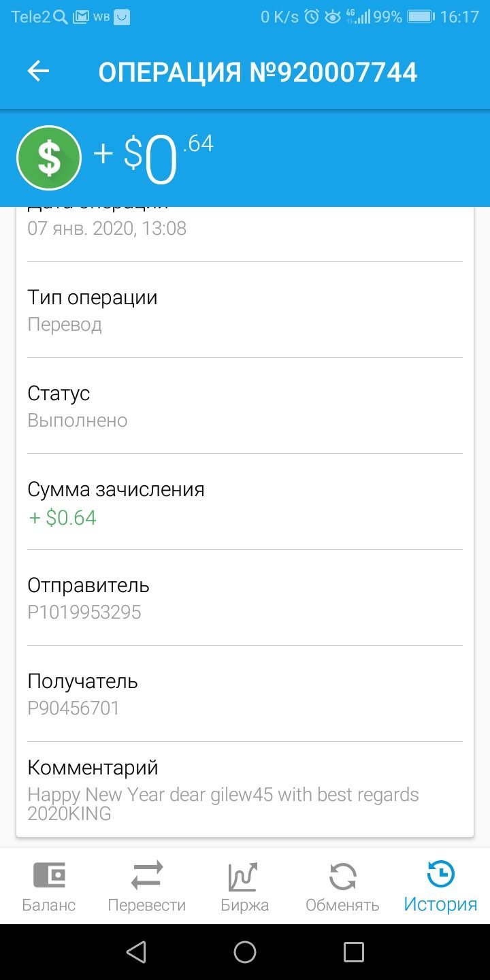
Task: Open the Биржа chart icon
Action: tap(244, 876)
